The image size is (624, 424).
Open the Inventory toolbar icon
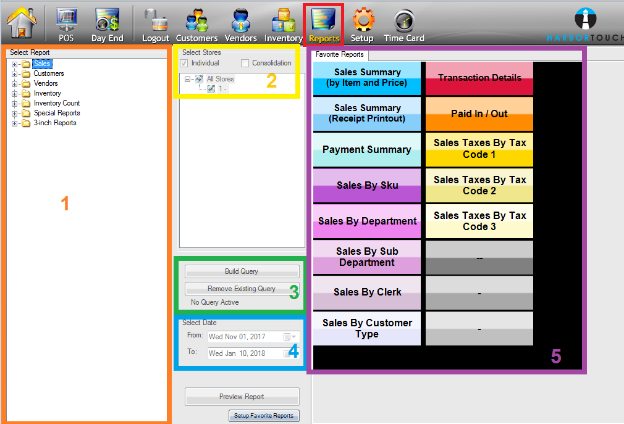coord(283,20)
